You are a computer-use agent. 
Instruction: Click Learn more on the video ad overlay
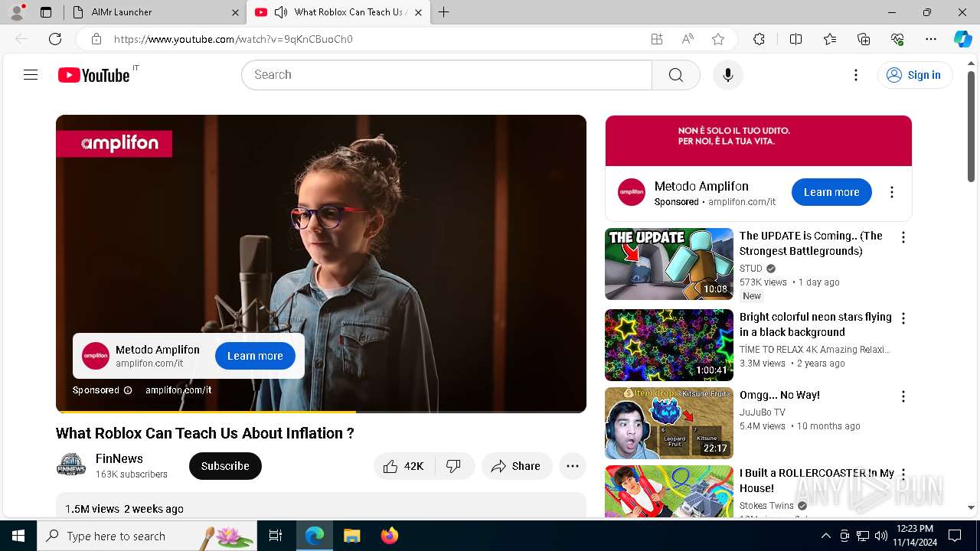click(x=255, y=356)
